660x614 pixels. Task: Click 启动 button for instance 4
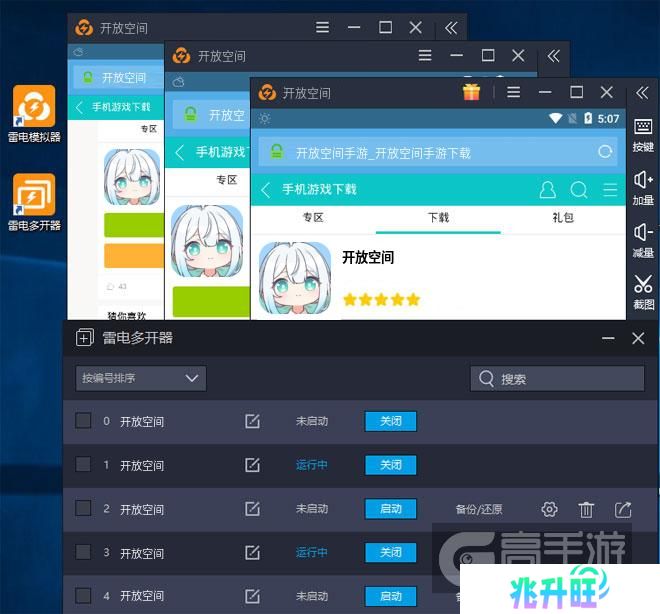click(391, 596)
